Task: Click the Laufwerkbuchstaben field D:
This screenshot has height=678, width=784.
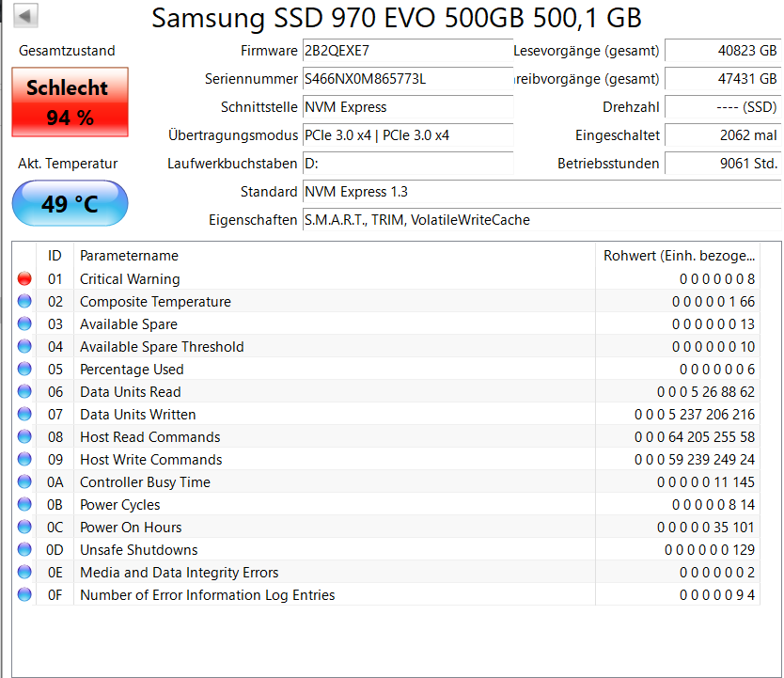Action: (408, 164)
